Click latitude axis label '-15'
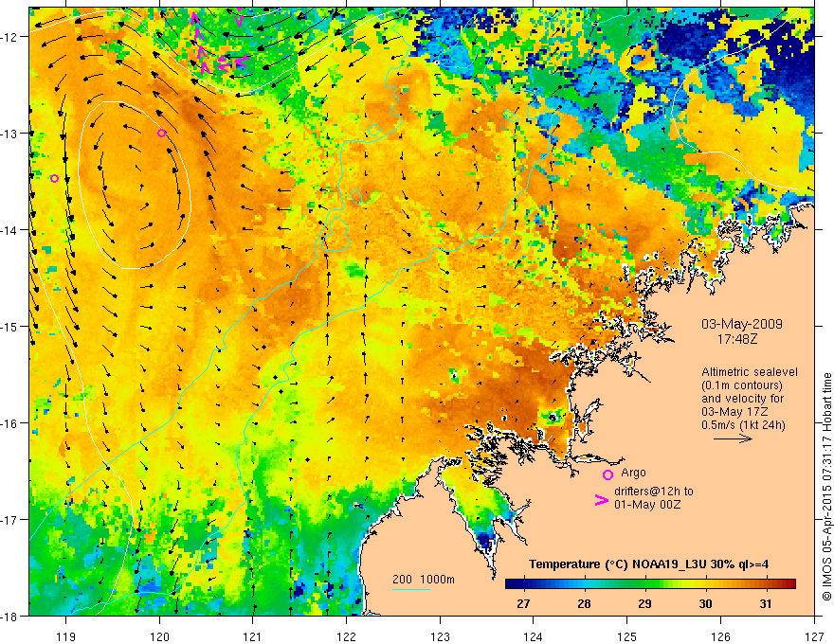The height and width of the screenshot is (644, 834). click(11, 326)
